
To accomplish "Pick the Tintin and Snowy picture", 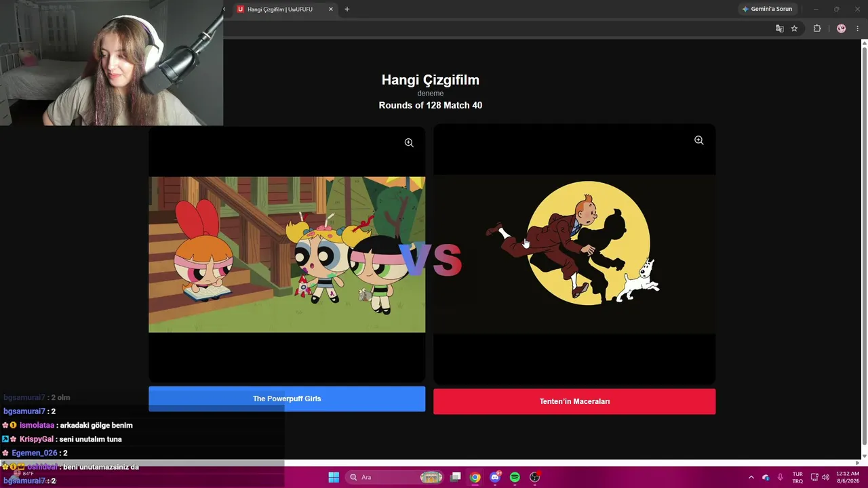I will coord(574,254).
